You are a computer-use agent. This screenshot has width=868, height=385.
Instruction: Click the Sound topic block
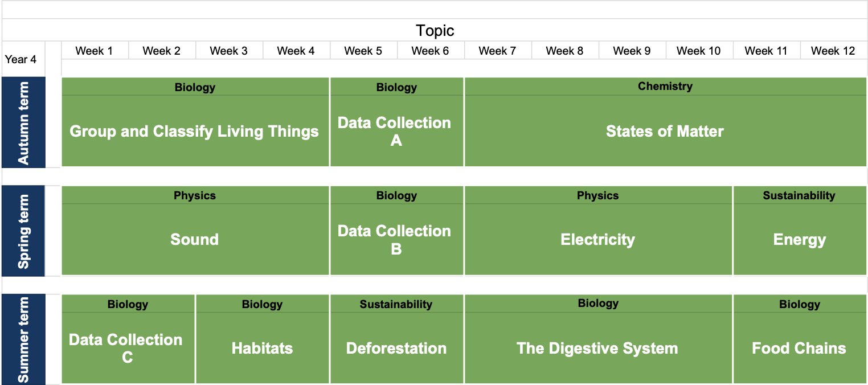pyautogui.click(x=194, y=239)
